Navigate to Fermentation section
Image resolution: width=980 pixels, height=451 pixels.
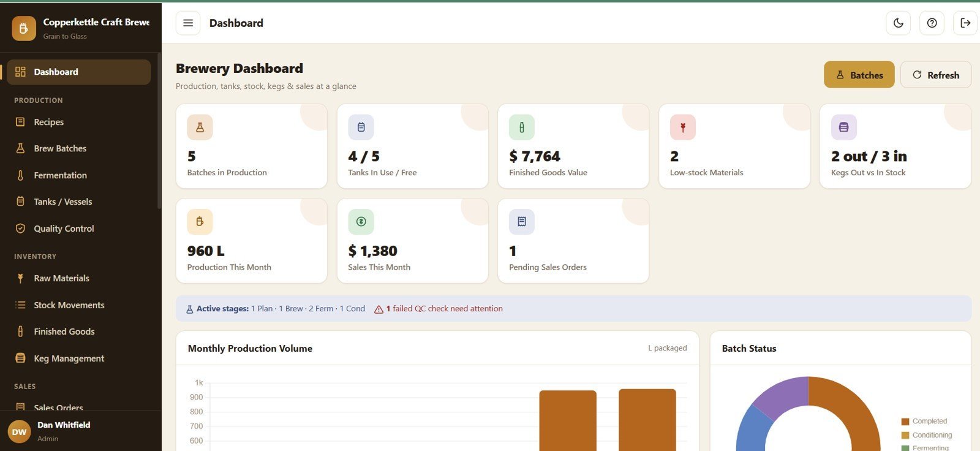click(78, 175)
